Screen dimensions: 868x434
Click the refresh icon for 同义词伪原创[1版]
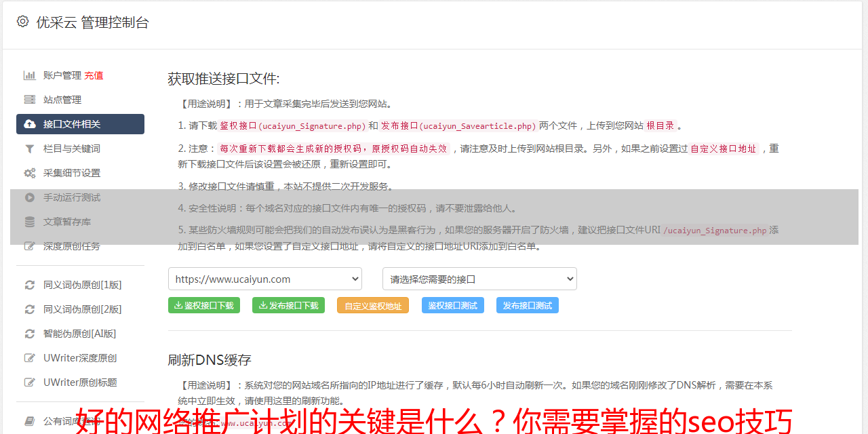30,285
